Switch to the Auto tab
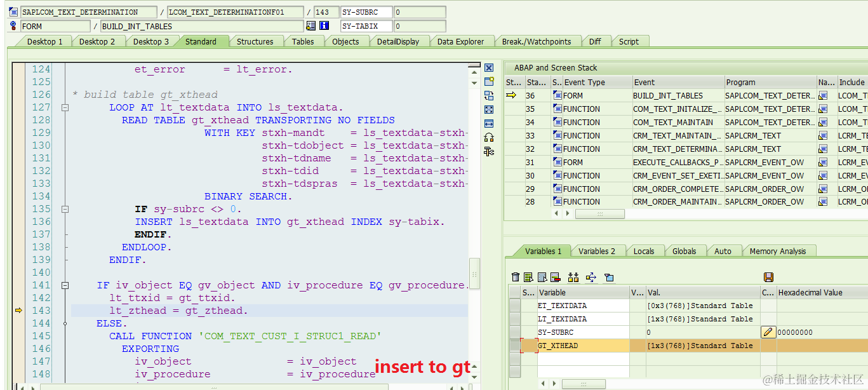Image resolution: width=868 pixels, height=390 pixels. click(723, 252)
